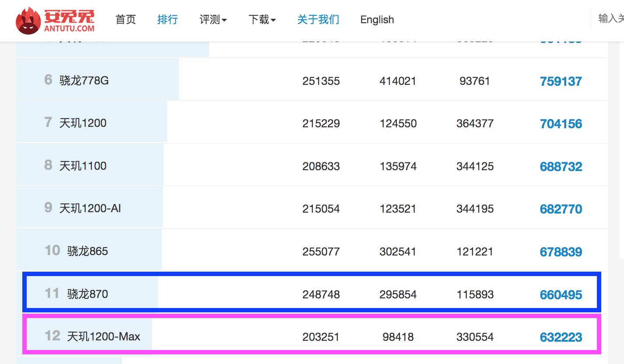
Task: Open total score 660495 link
Action: (561, 295)
